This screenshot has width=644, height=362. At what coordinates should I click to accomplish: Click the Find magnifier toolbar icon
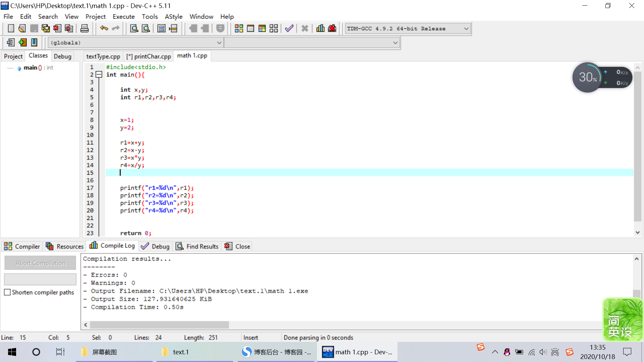(x=134, y=28)
